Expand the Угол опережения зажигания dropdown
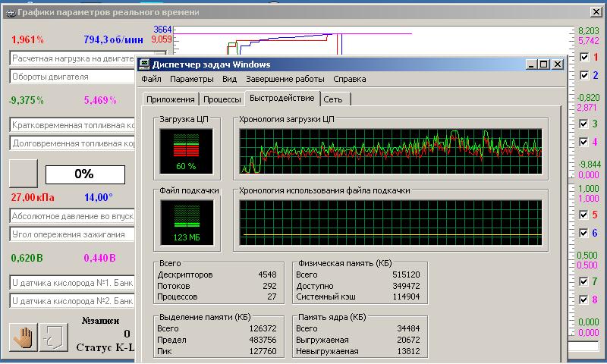The image size is (607, 364). [72, 234]
